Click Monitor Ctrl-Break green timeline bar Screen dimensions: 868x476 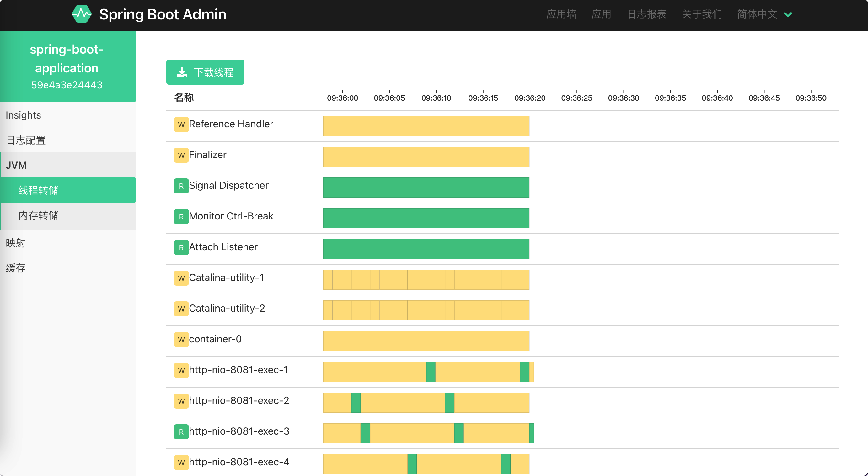coord(426,218)
